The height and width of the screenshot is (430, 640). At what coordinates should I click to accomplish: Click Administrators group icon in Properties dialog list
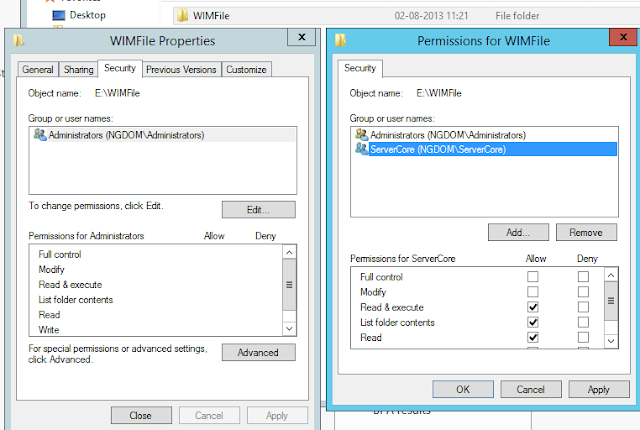[40, 134]
